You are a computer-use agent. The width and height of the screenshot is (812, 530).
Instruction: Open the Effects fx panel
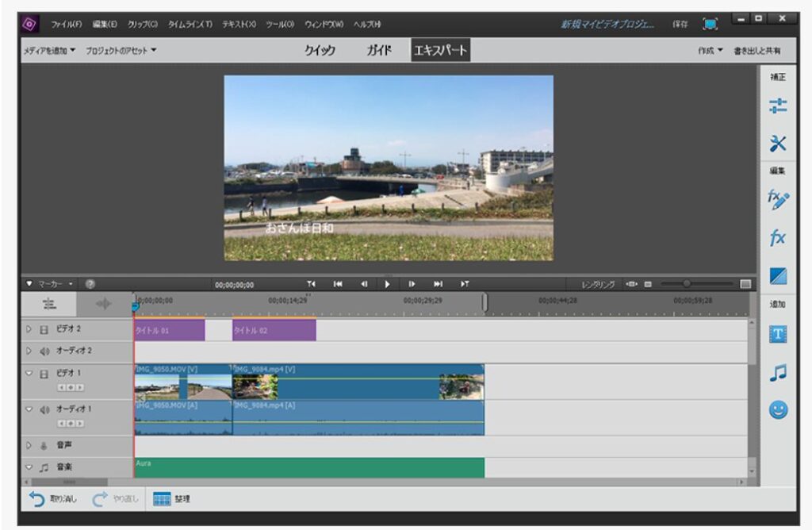pyautogui.click(x=778, y=237)
